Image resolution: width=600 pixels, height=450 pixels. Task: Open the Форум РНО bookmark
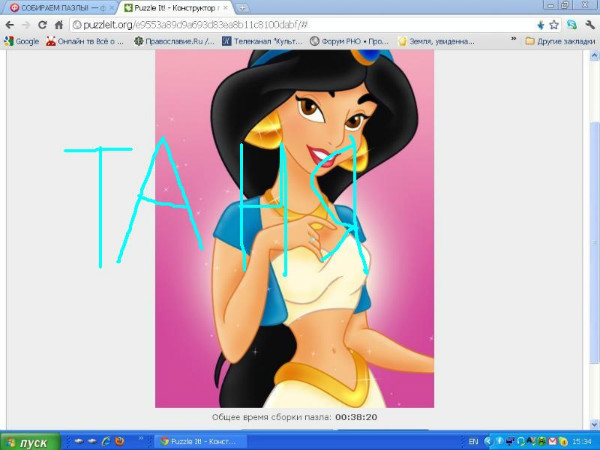tap(348, 41)
